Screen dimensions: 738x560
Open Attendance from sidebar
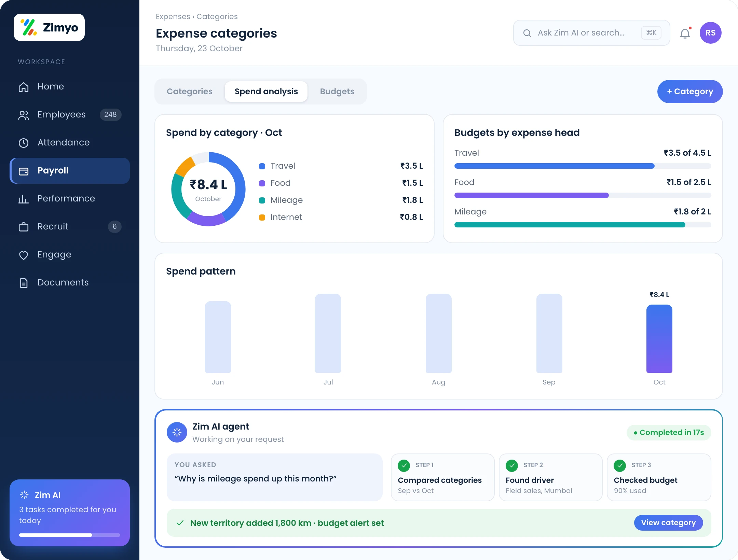(70, 143)
